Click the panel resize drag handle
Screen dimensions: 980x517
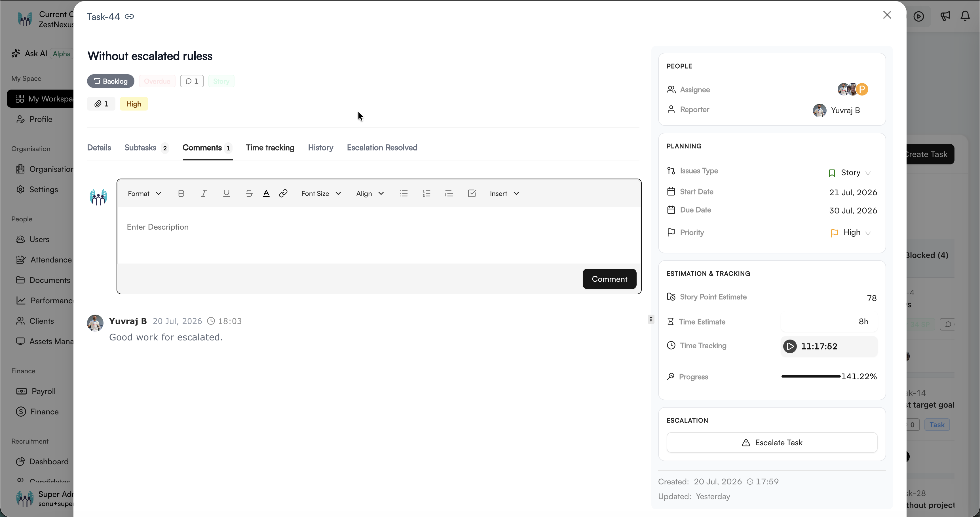(651, 319)
